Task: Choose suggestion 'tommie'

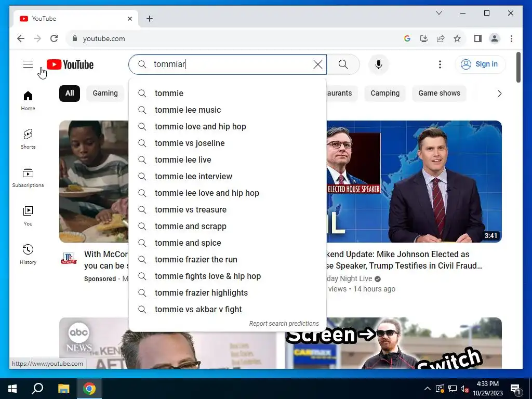Action: coord(228,94)
